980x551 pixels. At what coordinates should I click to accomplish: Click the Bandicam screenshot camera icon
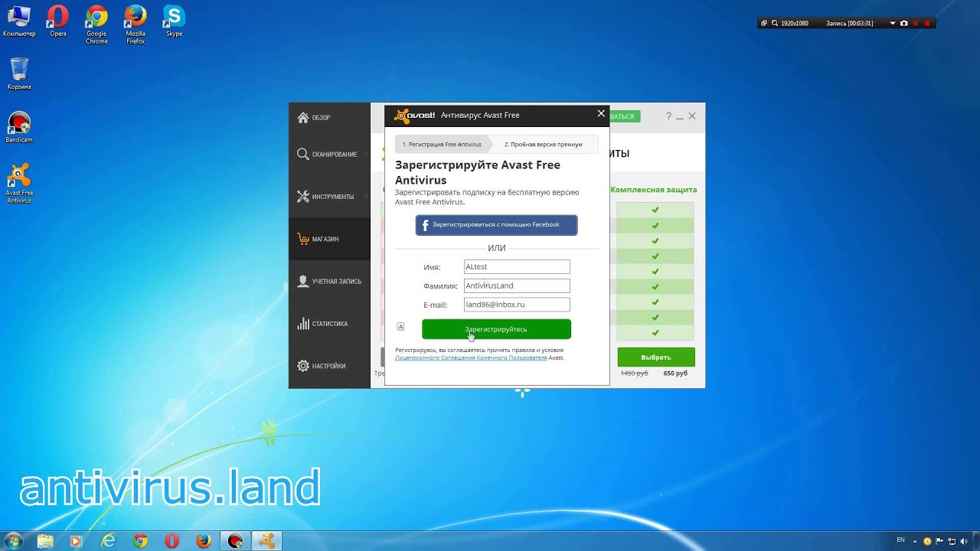tap(904, 23)
